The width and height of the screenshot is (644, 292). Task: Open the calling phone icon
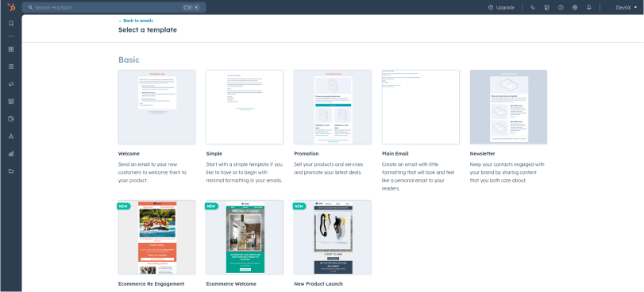(533, 7)
